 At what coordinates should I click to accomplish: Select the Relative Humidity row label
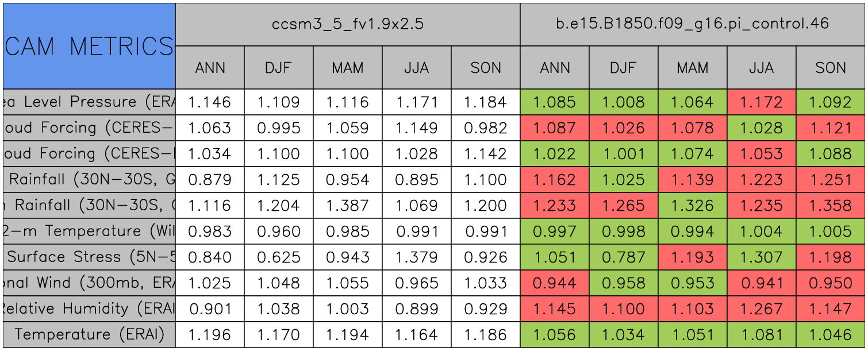(89, 308)
